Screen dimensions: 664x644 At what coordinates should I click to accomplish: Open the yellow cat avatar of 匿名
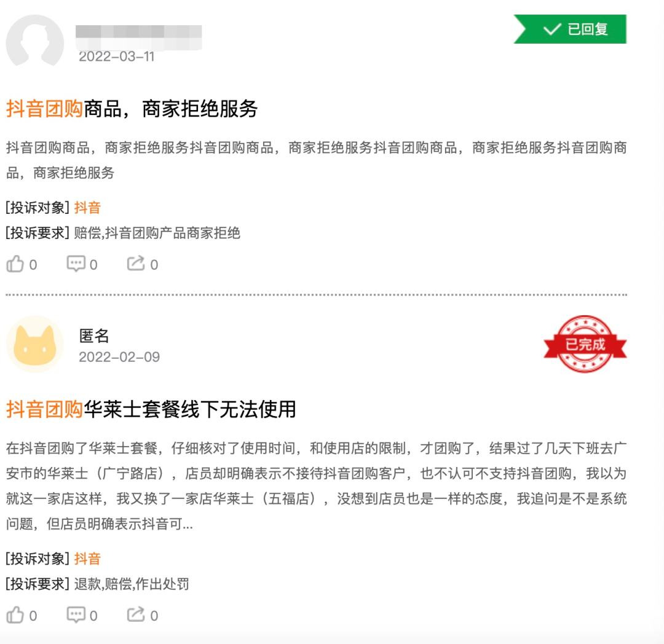pos(35,344)
